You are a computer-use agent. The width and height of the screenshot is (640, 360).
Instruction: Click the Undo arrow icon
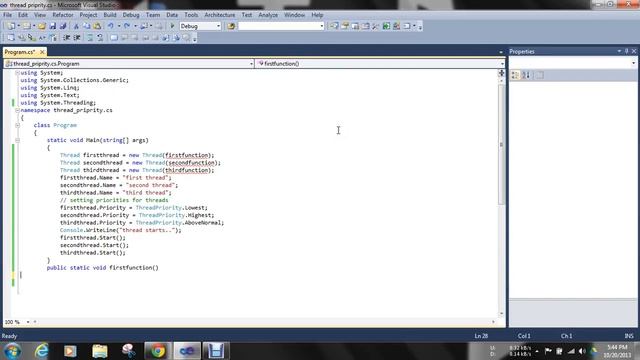pos(111,26)
